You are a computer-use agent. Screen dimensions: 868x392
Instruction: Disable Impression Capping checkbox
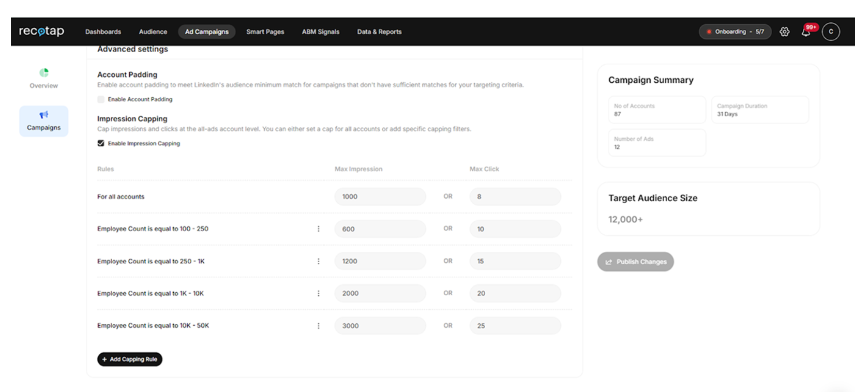pos(101,143)
